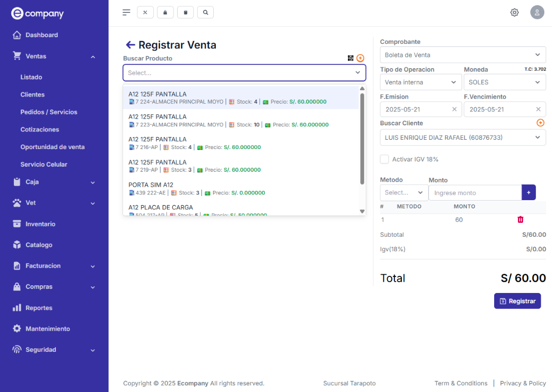Open the payment Metodo dropdown

[404, 192]
